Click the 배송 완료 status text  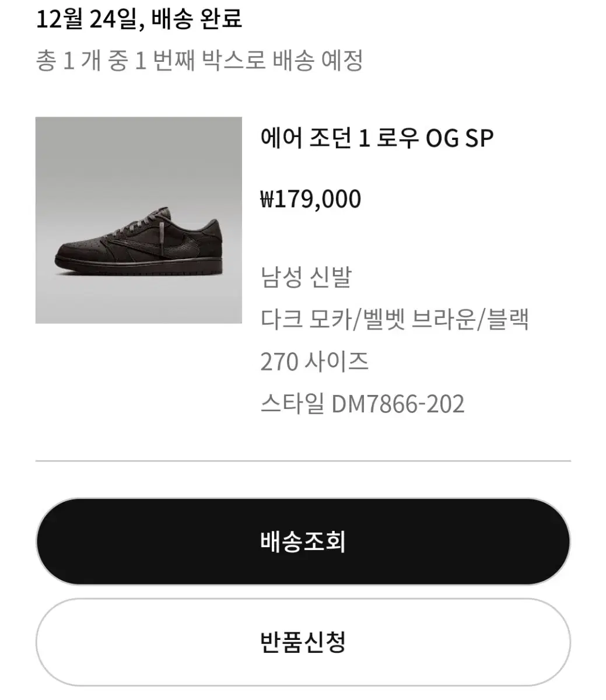click(x=197, y=19)
